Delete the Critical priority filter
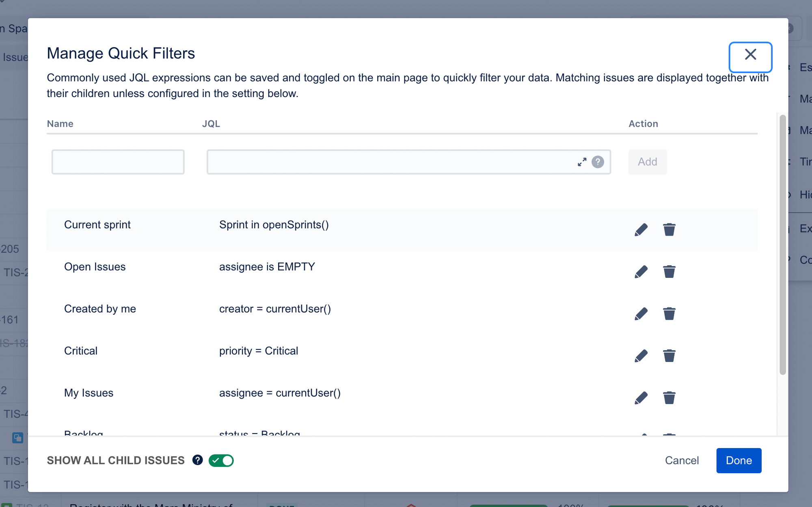The width and height of the screenshot is (812, 507). point(669,356)
